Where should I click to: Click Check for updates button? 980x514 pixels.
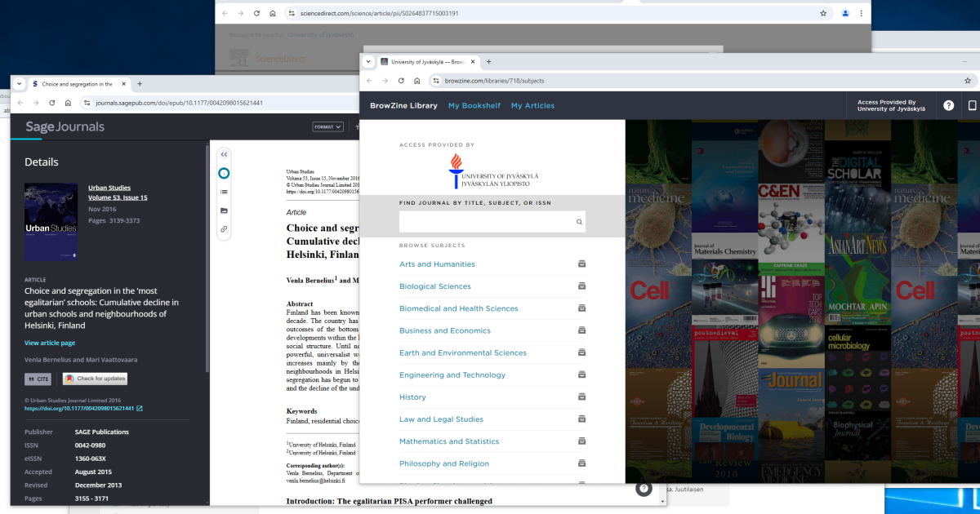point(96,379)
